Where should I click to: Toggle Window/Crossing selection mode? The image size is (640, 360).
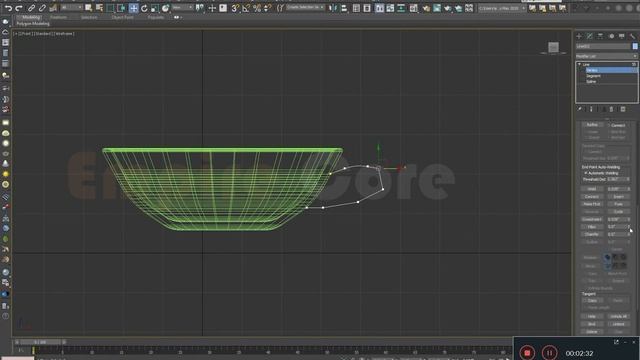(121, 8)
